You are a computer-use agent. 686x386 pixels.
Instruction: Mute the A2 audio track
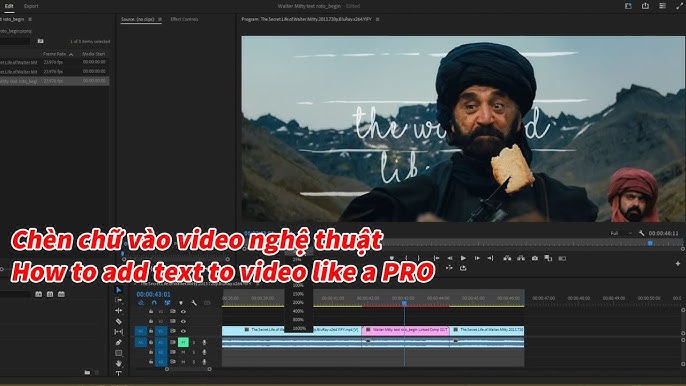183,352
